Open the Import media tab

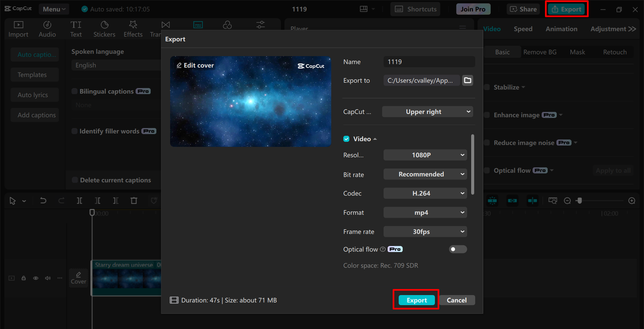point(18,29)
